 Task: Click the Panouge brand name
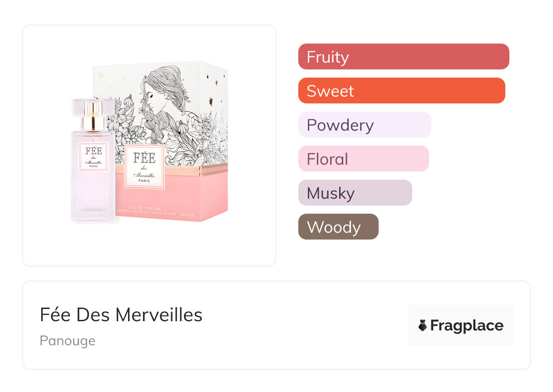click(x=68, y=341)
